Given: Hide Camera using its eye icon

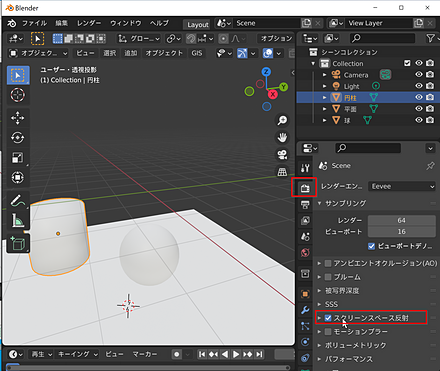Looking at the screenshot, I should click(x=419, y=75).
